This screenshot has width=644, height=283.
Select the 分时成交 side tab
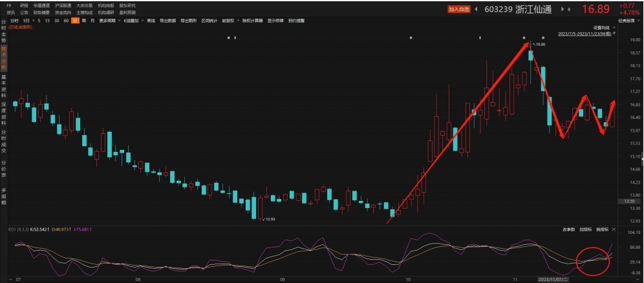[x=4, y=141]
